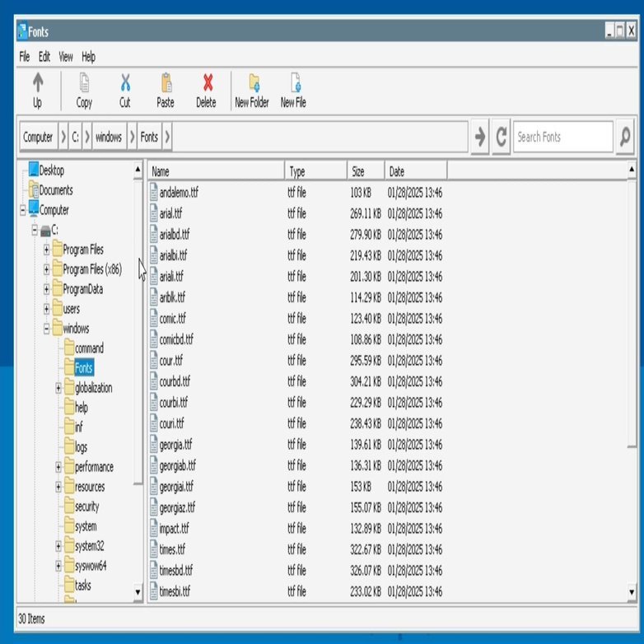Image resolution: width=644 pixels, height=644 pixels.
Task: Click the Fonts window title icon
Action: click(x=22, y=31)
